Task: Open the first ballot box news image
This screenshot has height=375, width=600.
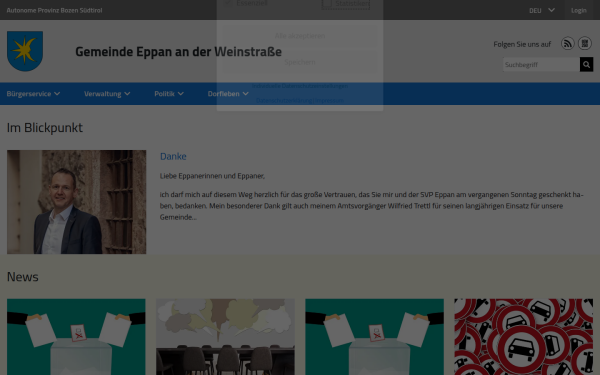Action: (x=76, y=337)
